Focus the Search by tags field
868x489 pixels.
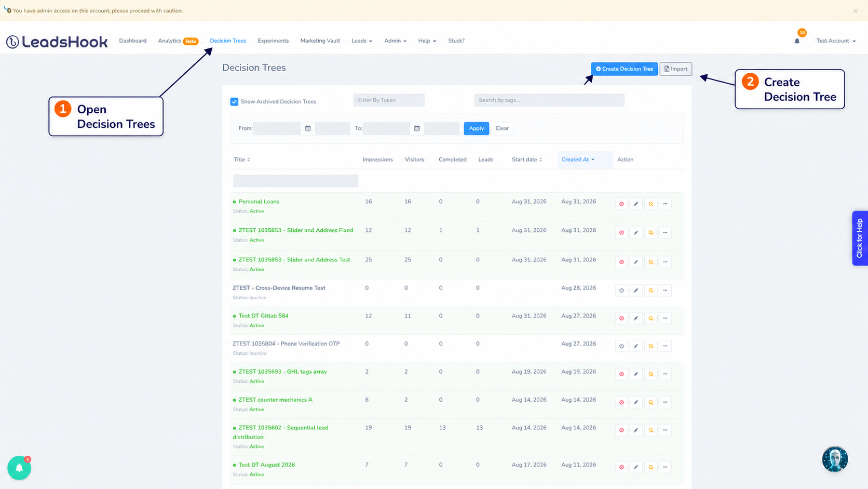549,100
